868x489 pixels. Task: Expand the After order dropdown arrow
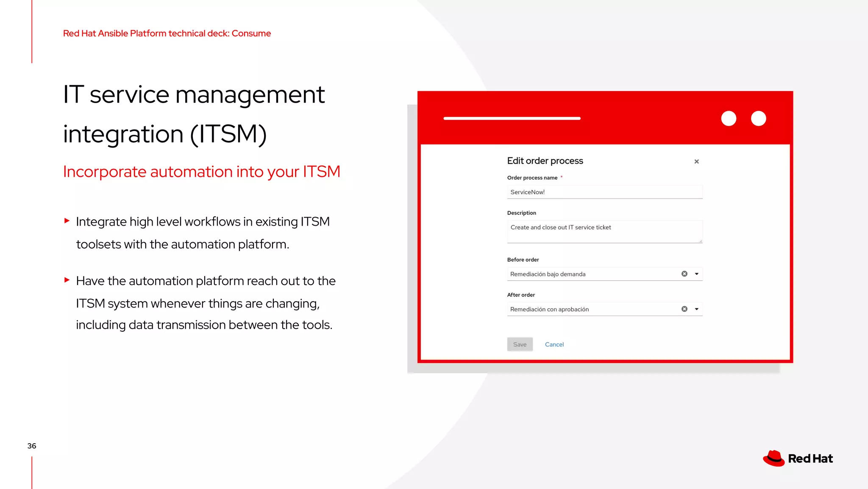tap(696, 309)
